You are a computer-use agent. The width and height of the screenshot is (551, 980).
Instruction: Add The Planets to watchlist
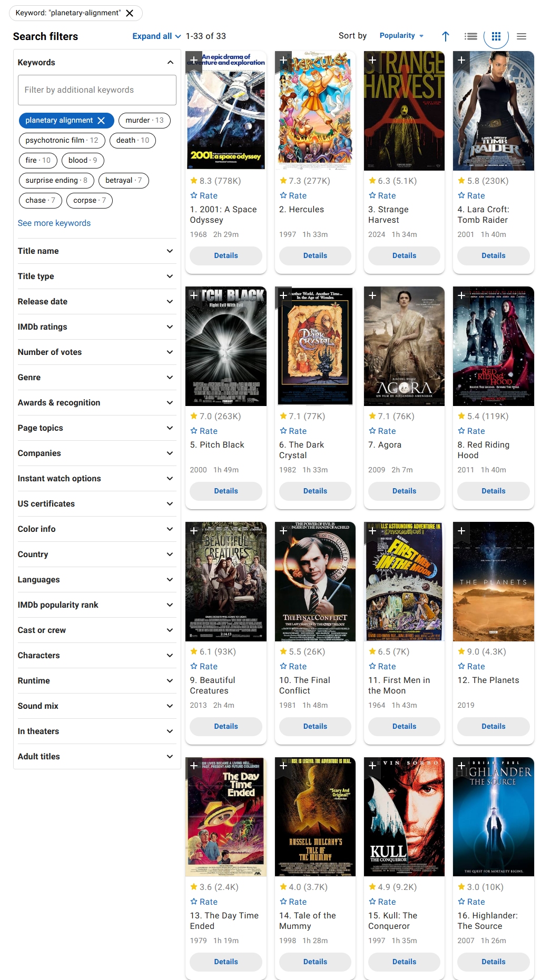(461, 531)
